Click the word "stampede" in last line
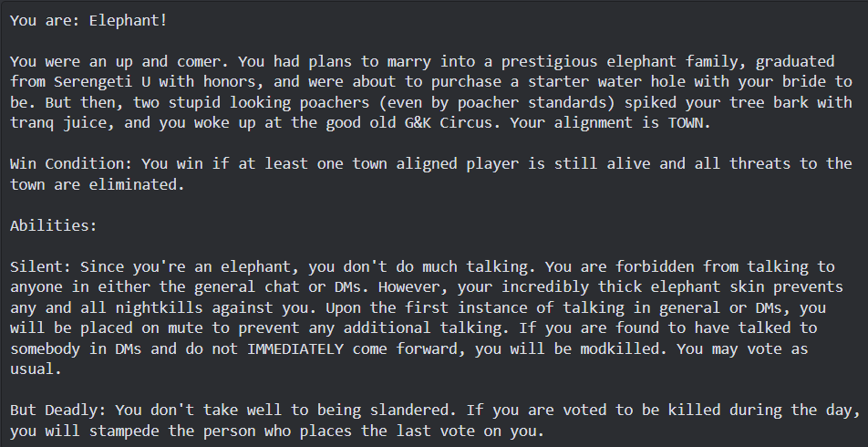 pos(124,431)
